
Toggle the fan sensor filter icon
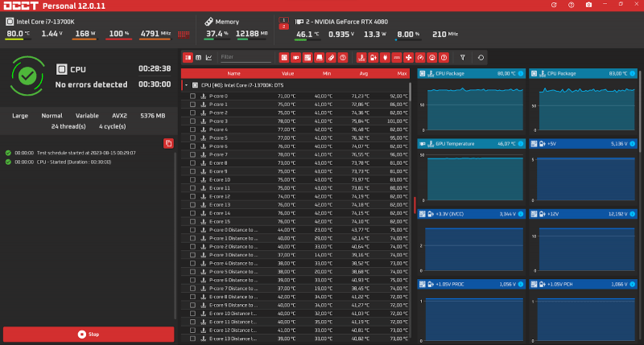408,58
